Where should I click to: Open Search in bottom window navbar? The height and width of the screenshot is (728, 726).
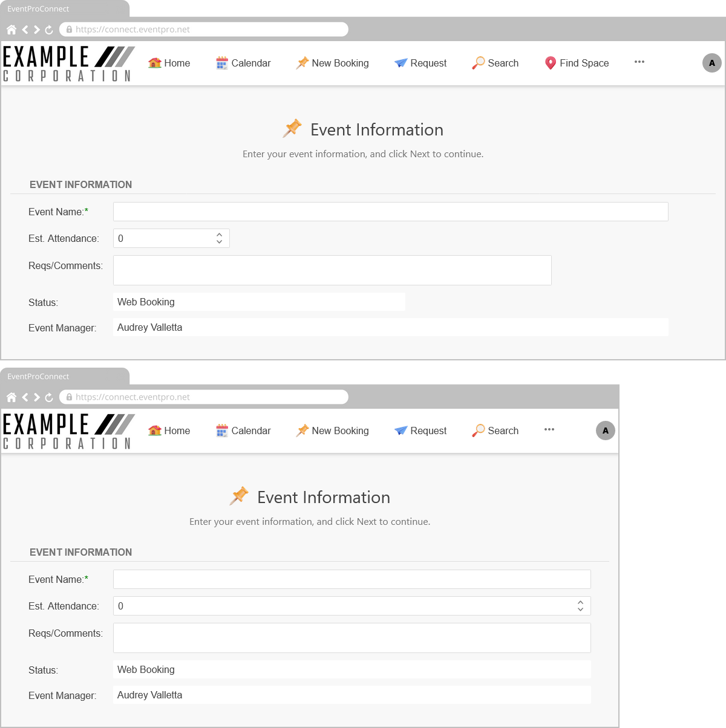[495, 431]
